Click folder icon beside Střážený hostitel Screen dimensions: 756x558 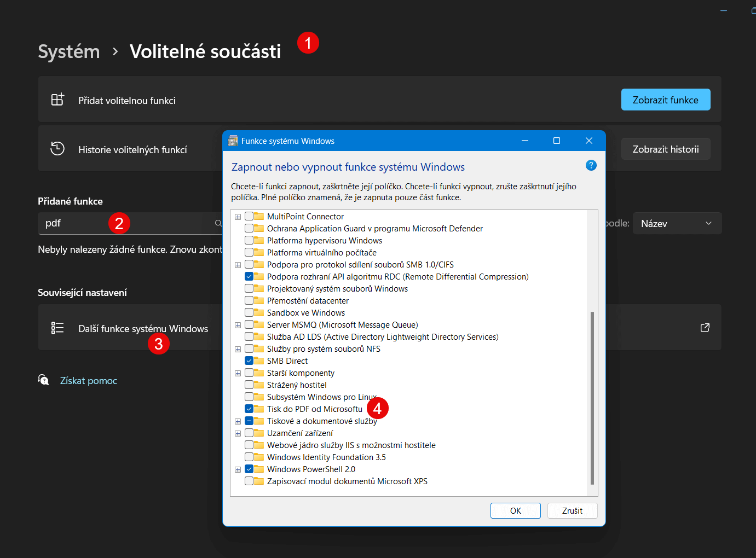259,385
